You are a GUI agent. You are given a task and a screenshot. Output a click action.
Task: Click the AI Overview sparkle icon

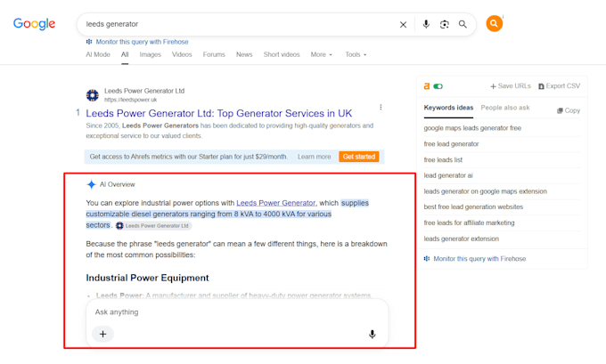(91, 184)
